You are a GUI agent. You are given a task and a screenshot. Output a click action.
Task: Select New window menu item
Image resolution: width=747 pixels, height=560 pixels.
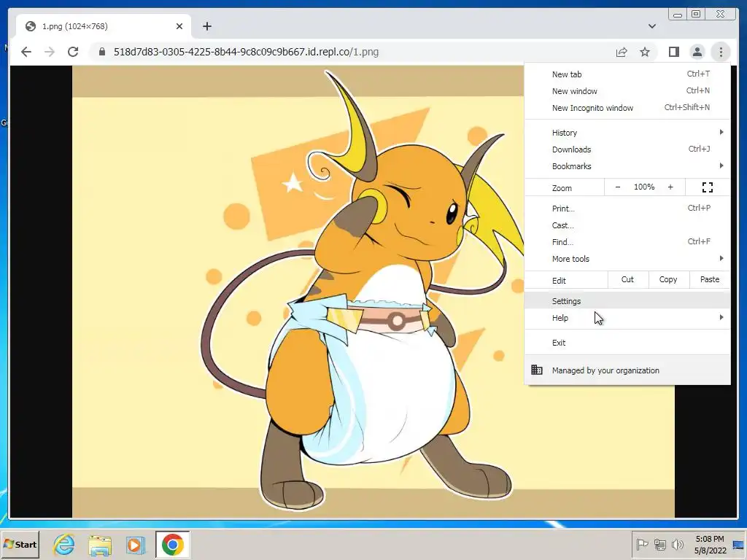pos(627,91)
